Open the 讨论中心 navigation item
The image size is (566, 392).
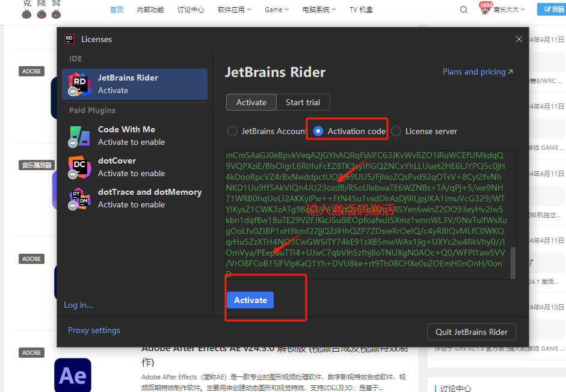[x=191, y=10]
